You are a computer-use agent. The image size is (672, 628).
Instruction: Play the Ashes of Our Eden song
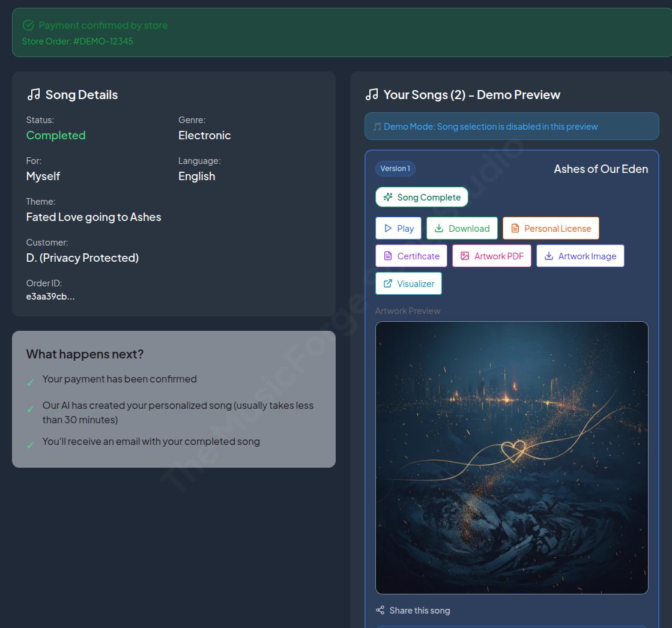point(399,228)
